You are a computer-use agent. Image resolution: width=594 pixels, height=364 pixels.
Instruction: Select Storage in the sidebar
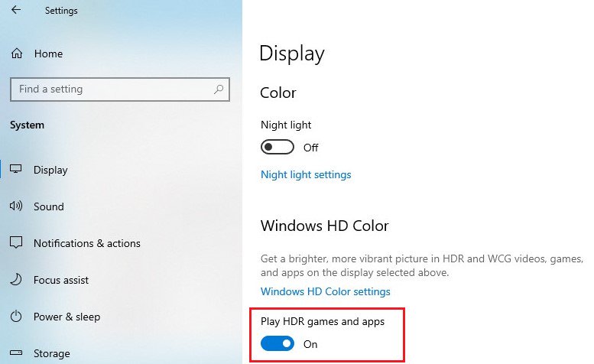(x=52, y=353)
